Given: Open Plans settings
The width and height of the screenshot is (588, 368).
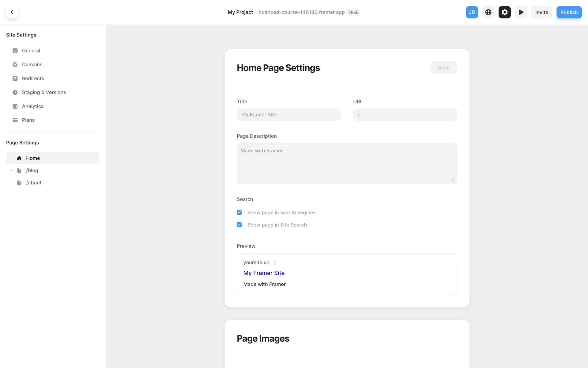Looking at the screenshot, I should click(x=28, y=120).
